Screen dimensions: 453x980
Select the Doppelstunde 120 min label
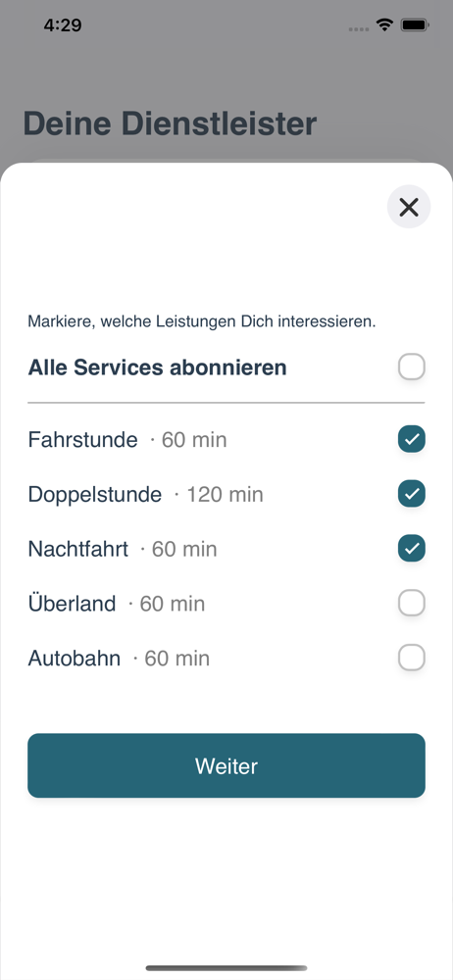pos(146,494)
